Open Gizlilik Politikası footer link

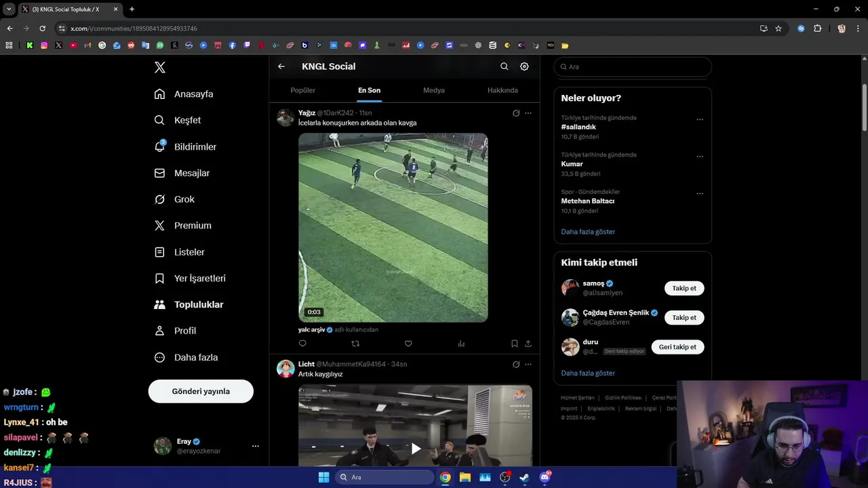tap(623, 398)
